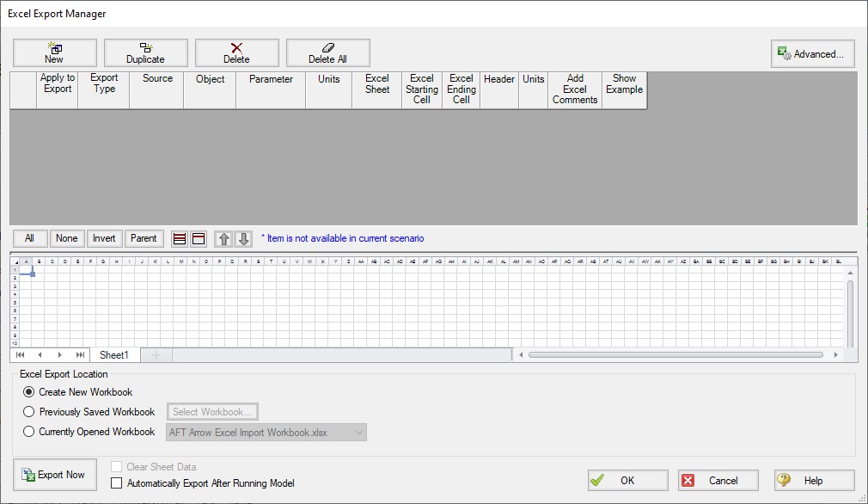Go to the last sheet tab arrow

pyautogui.click(x=80, y=355)
